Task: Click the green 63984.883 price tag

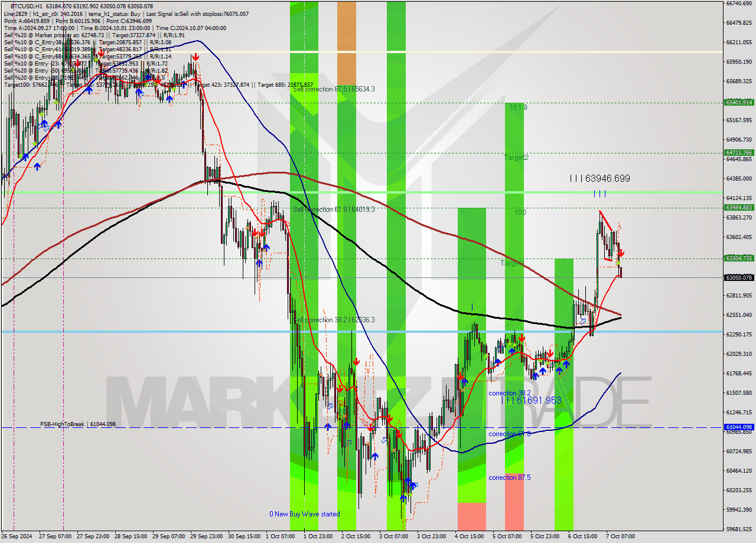Action: pyautogui.click(x=739, y=207)
